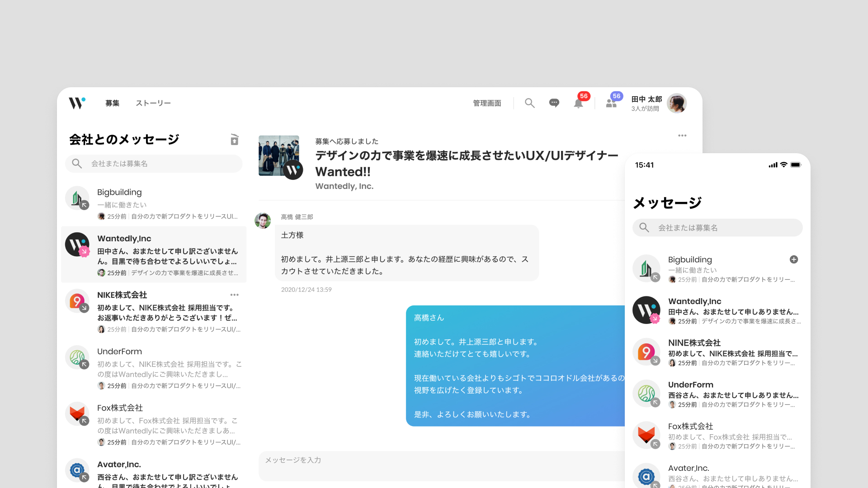Open three-dot menu at conversation header
The height and width of the screenshot is (488, 868).
pos(682,136)
